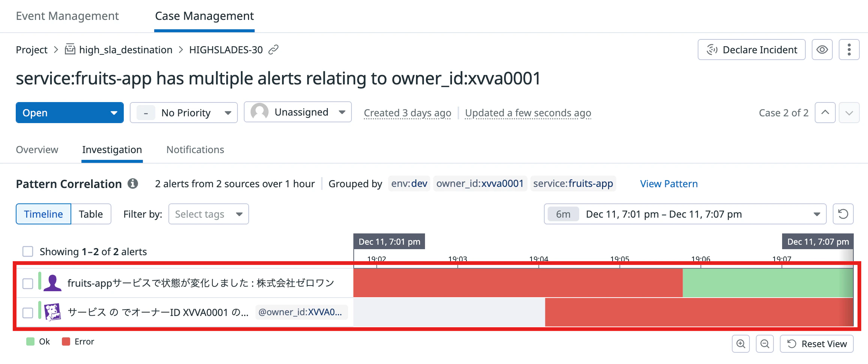The height and width of the screenshot is (364, 868).
Task: Open the Notifications tab
Action: (195, 149)
